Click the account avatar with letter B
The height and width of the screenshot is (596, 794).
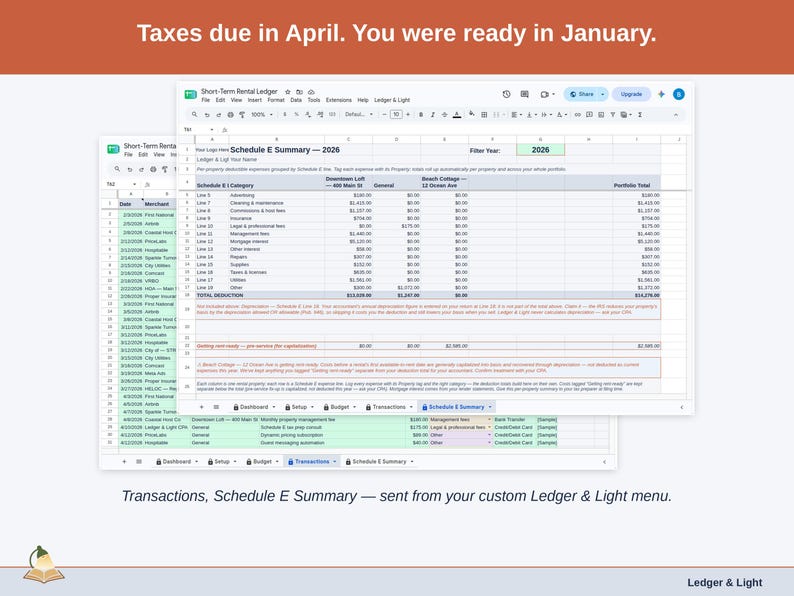pos(679,94)
